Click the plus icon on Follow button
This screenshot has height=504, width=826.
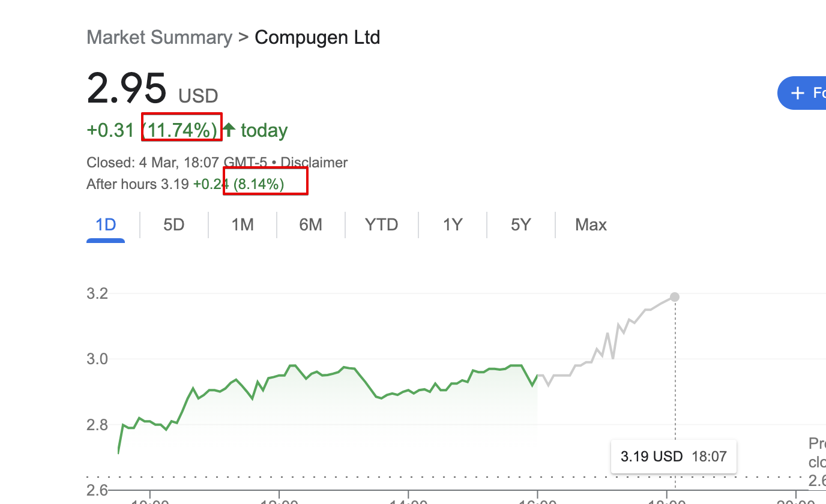pyautogui.click(x=798, y=93)
